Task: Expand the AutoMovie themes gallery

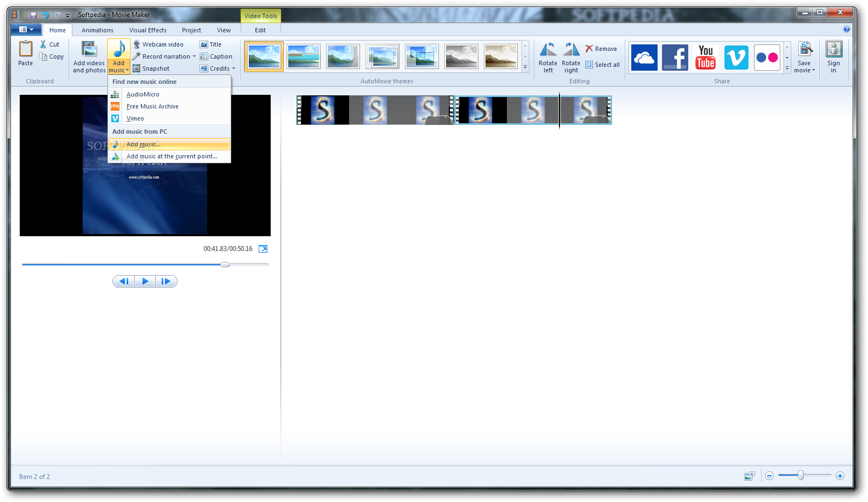Action: (x=525, y=68)
